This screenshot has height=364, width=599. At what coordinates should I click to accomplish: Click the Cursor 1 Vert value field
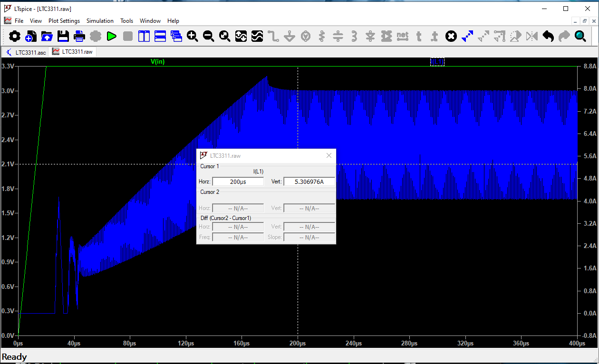click(309, 182)
